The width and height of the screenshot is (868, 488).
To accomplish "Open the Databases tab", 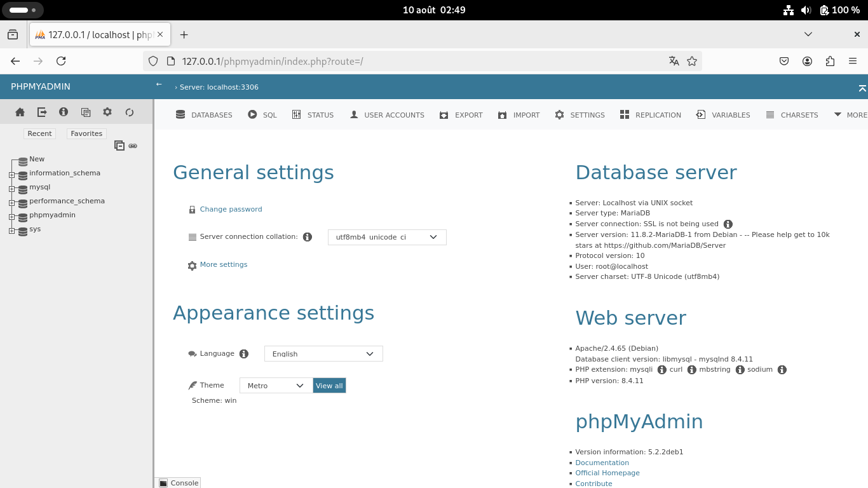I will pyautogui.click(x=204, y=115).
